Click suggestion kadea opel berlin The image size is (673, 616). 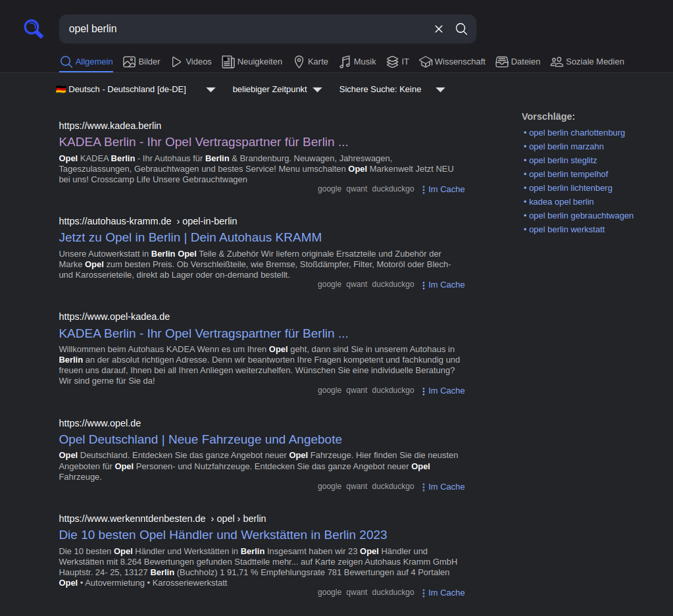click(x=561, y=202)
